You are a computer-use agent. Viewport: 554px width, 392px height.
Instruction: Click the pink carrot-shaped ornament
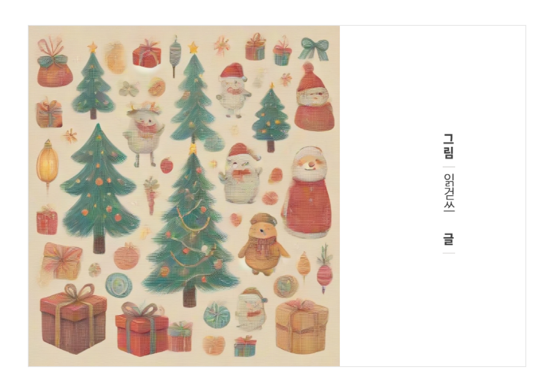coord(151,196)
